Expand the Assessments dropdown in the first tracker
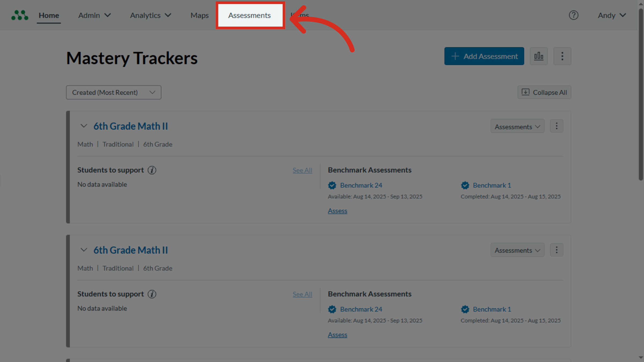The width and height of the screenshot is (644, 362). [x=517, y=126]
